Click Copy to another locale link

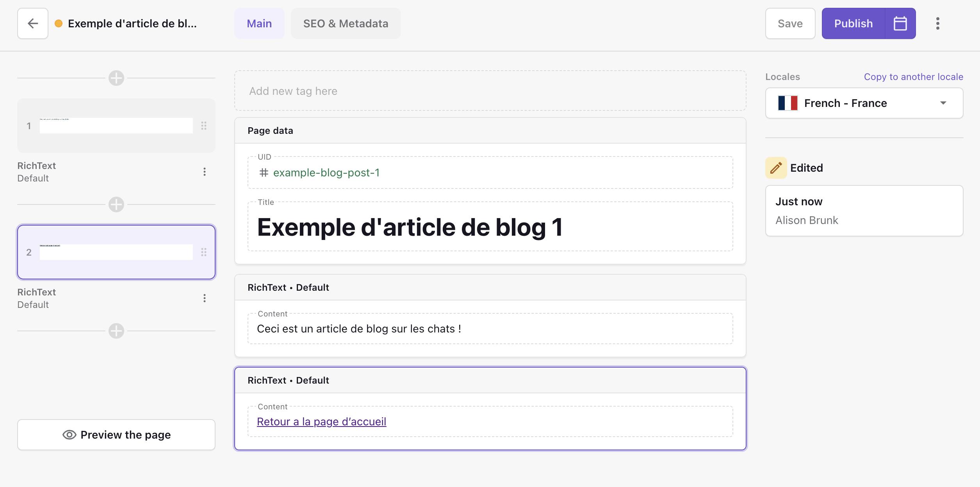click(x=913, y=77)
